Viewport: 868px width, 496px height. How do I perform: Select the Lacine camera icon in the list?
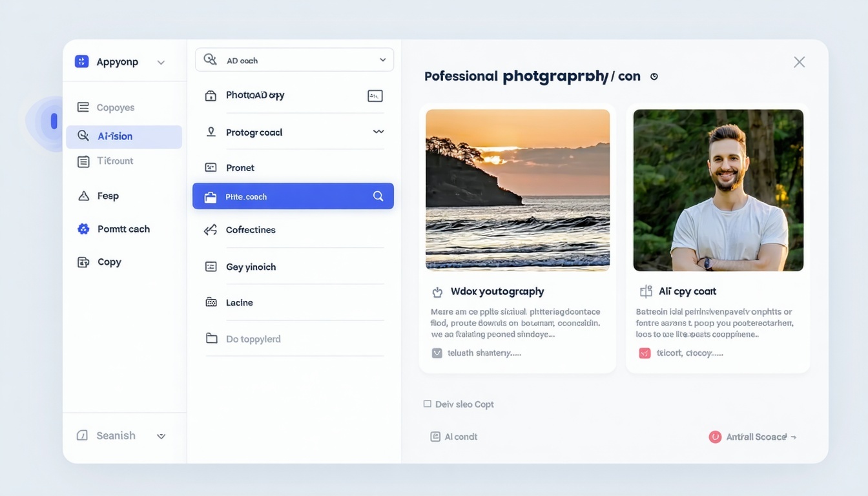[211, 302]
